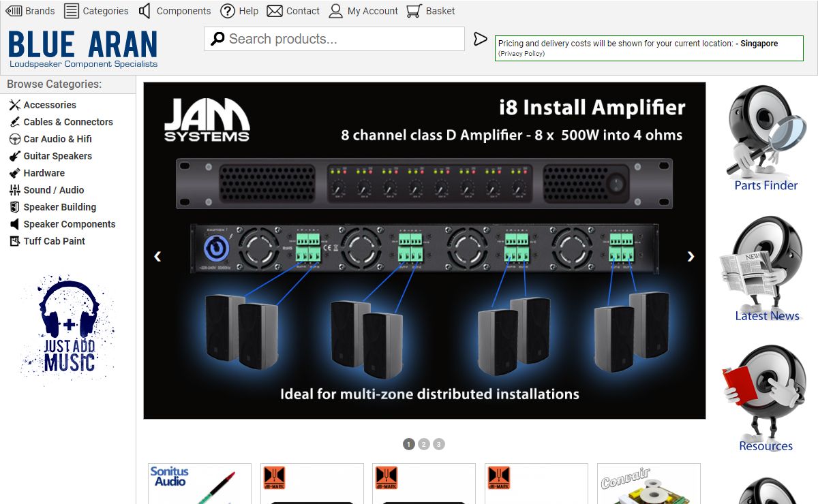Open the Convair product card
The image size is (818, 504).
tap(649, 484)
